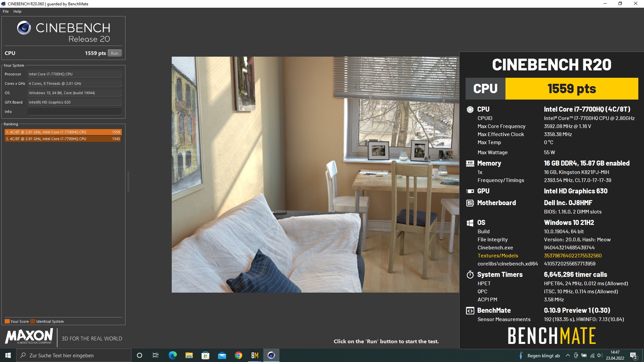Click the CPU chip icon in BenchMate panel
This screenshot has width=644, height=362.
pyautogui.click(x=470, y=109)
